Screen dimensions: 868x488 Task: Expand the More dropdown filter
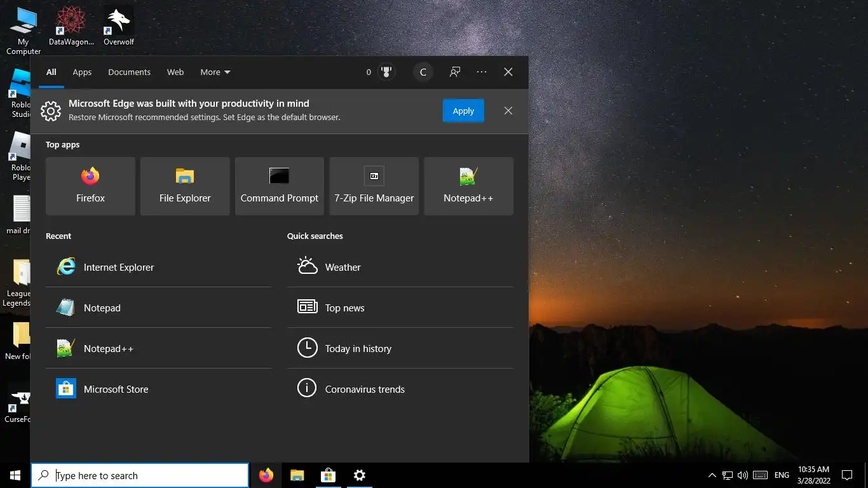[x=215, y=72]
